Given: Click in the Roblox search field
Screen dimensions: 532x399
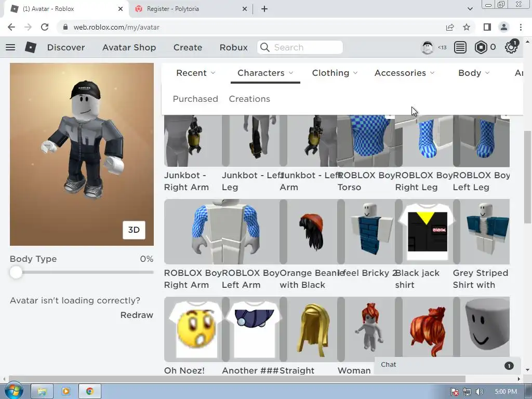Looking at the screenshot, I should 300,47.
